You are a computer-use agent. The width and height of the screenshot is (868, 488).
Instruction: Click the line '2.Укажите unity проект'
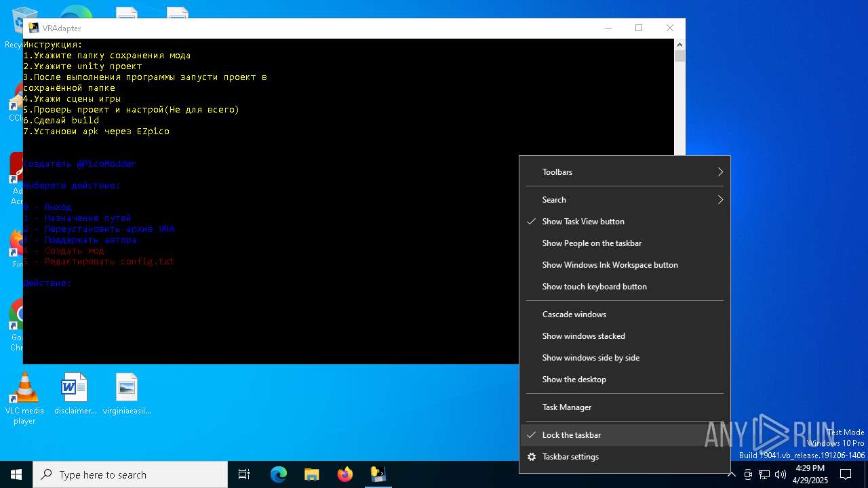[x=83, y=66]
